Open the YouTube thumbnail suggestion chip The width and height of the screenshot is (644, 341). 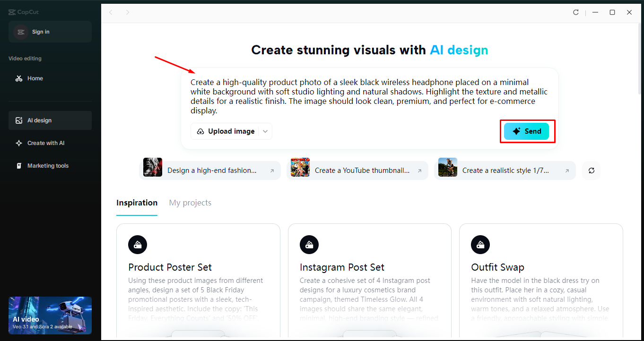pyautogui.click(x=358, y=170)
